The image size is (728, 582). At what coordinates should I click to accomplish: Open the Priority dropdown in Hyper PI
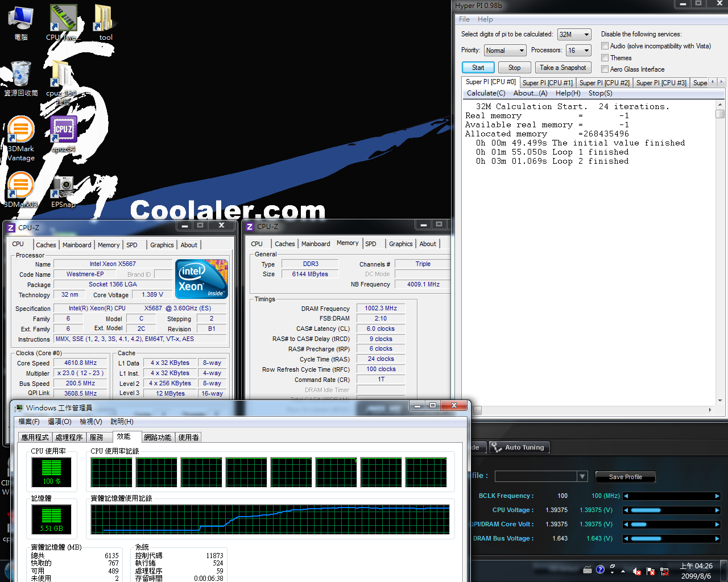point(505,51)
